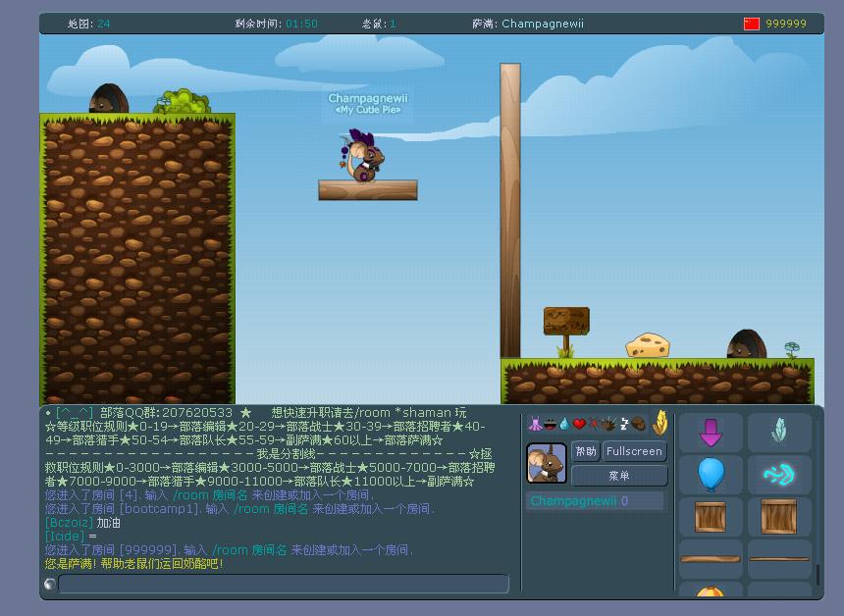Use the small red angry emote
This screenshot has width=844, height=616.
(x=594, y=424)
